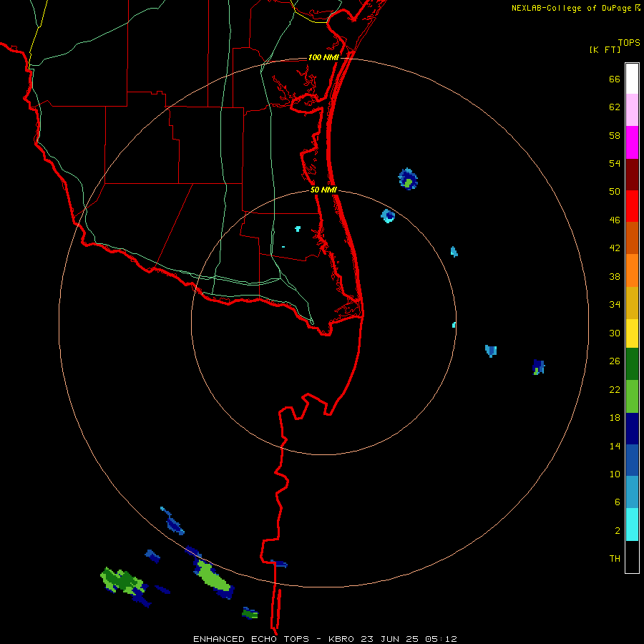Click the '54' legend value
The height and width of the screenshot is (644, 644).
pos(615,163)
